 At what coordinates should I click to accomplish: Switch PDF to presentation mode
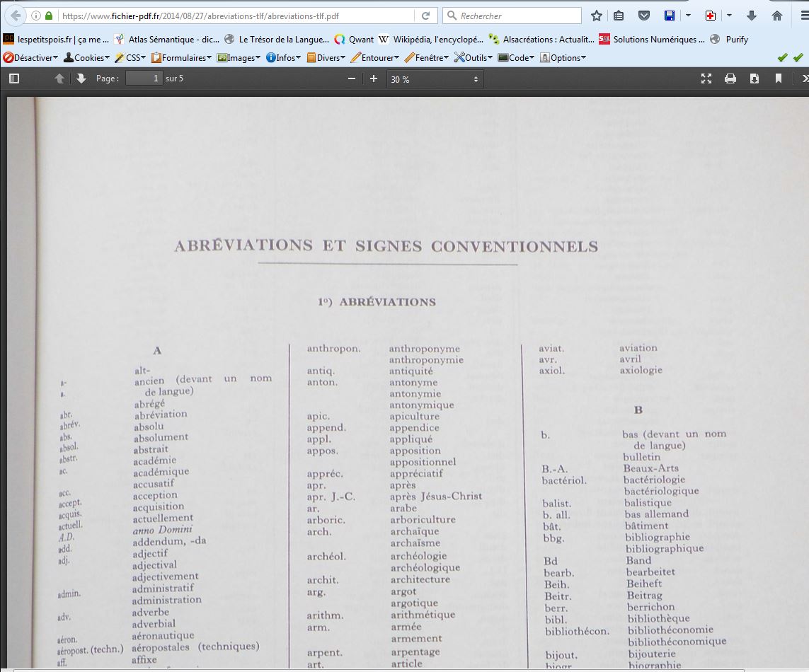(x=706, y=79)
